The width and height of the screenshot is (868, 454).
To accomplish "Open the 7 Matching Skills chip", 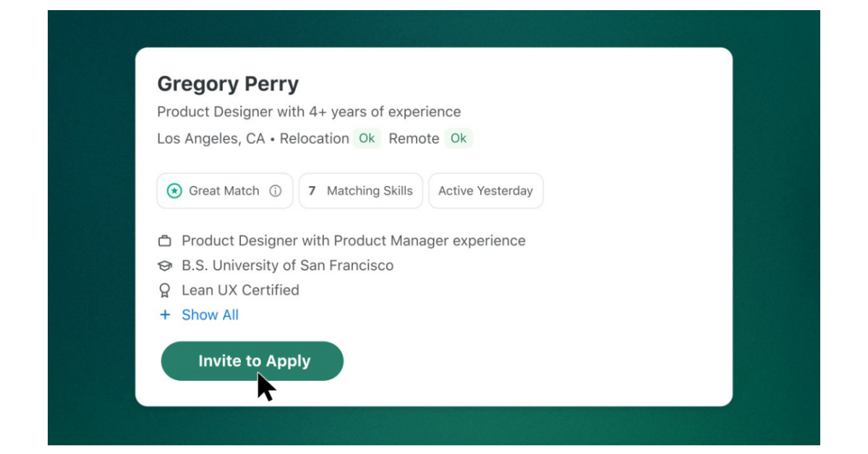I will tap(361, 190).
